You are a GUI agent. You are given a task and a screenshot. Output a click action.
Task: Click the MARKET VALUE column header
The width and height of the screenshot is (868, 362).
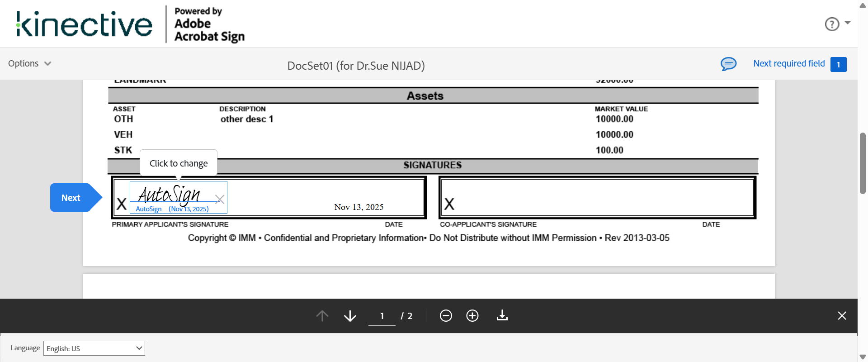(x=621, y=109)
